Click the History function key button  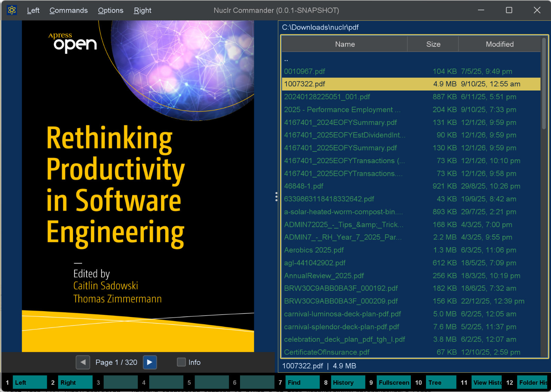point(348,382)
